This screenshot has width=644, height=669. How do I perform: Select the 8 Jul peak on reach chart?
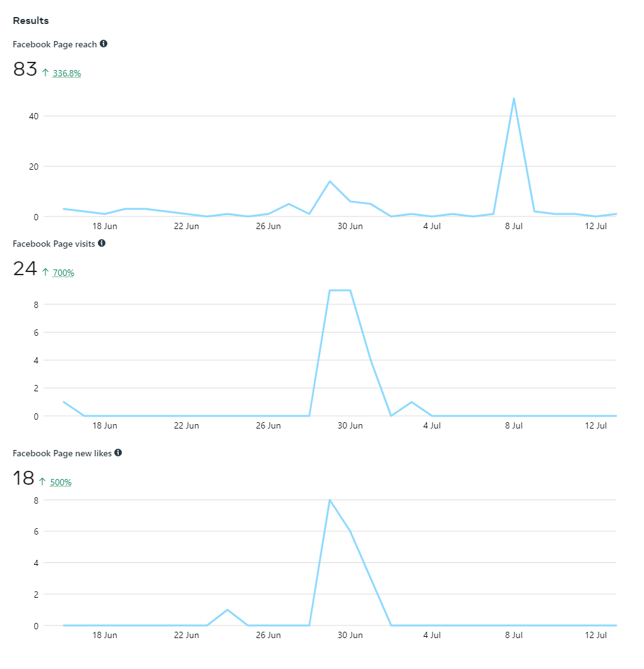click(x=514, y=98)
